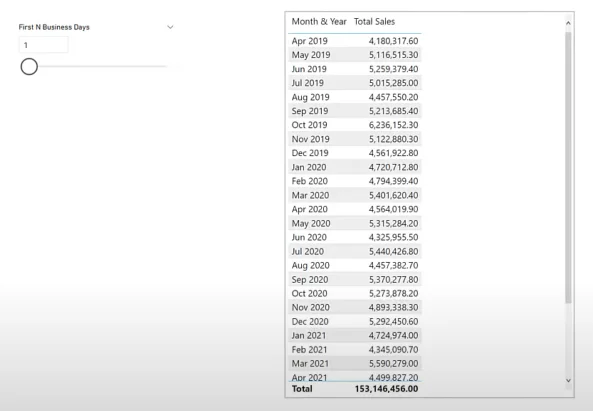This screenshot has height=411, width=593.
Task: Click the scroll up arrow in table
Action: 568,23
